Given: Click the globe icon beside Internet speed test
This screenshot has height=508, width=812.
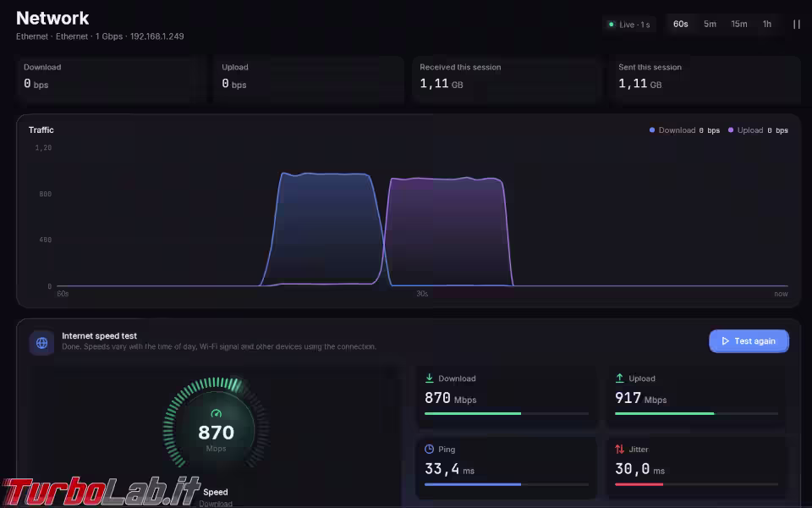Looking at the screenshot, I should (42, 343).
